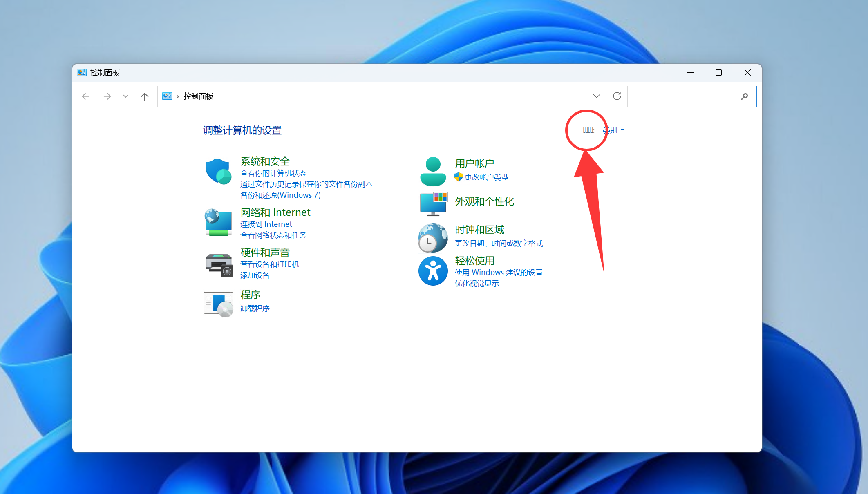Open 更改帐户类型 link
The width and height of the screenshot is (868, 494).
[x=486, y=177]
